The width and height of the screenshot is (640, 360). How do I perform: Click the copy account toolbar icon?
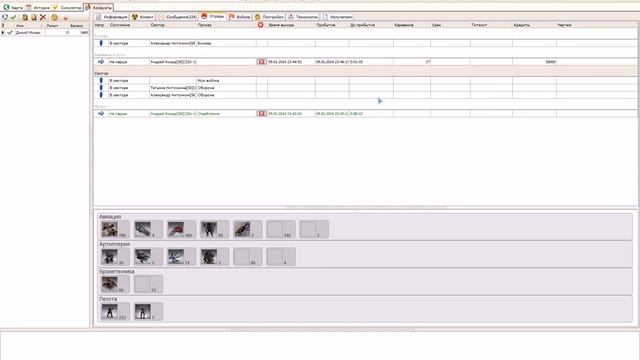coord(25,17)
